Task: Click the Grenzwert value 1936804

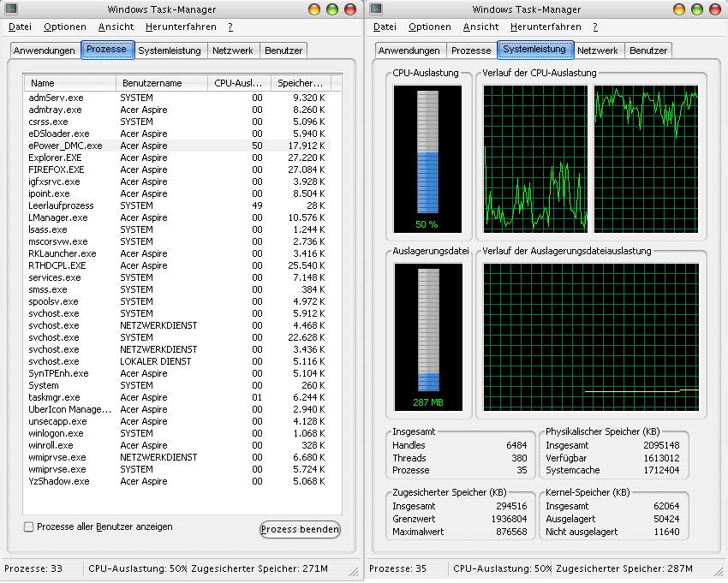Action: click(509, 519)
